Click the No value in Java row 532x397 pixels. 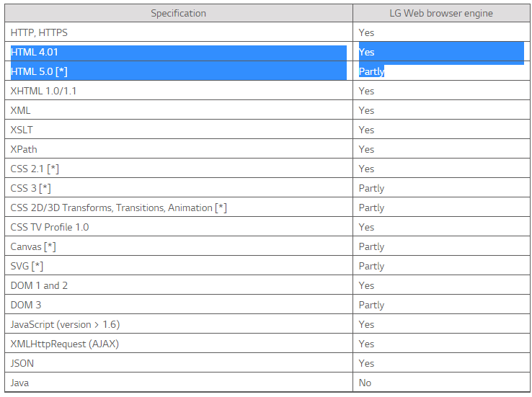[365, 383]
